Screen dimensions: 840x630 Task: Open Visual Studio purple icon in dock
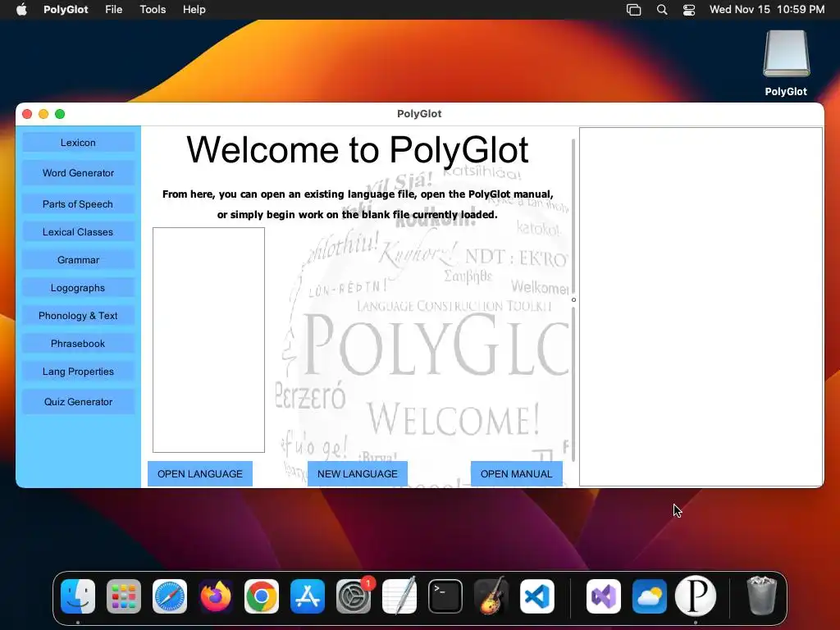(604, 596)
